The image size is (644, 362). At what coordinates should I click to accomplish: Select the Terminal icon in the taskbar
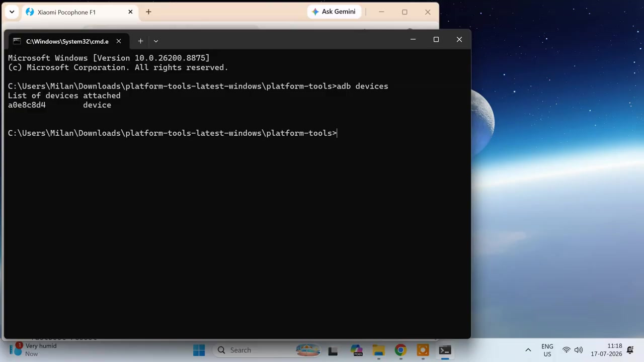click(445, 350)
